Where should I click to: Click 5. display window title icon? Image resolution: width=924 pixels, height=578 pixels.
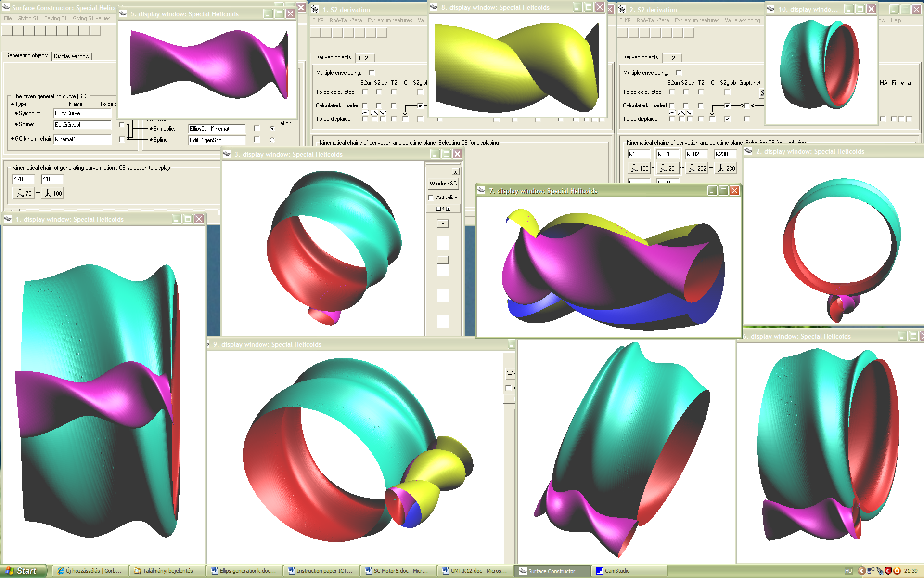(123, 13)
